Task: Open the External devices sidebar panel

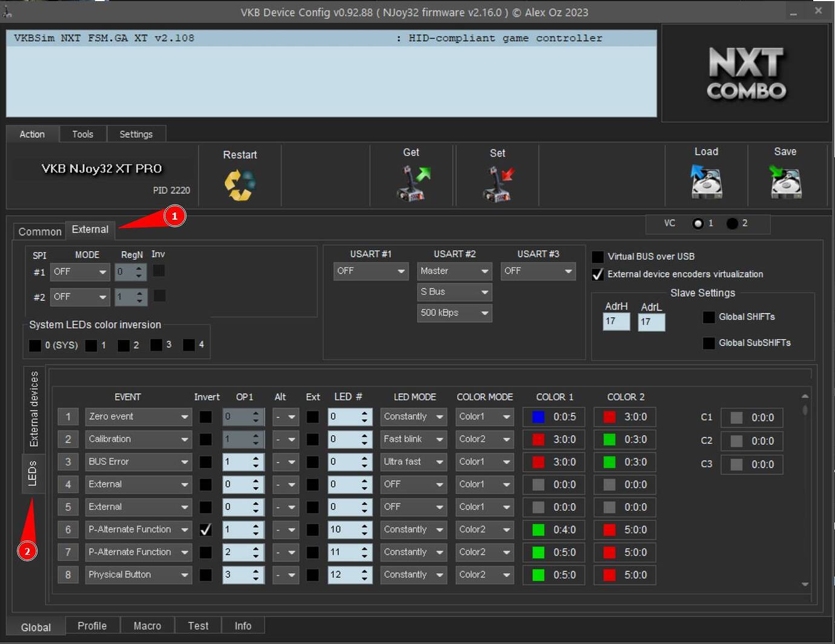Action: (x=34, y=409)
